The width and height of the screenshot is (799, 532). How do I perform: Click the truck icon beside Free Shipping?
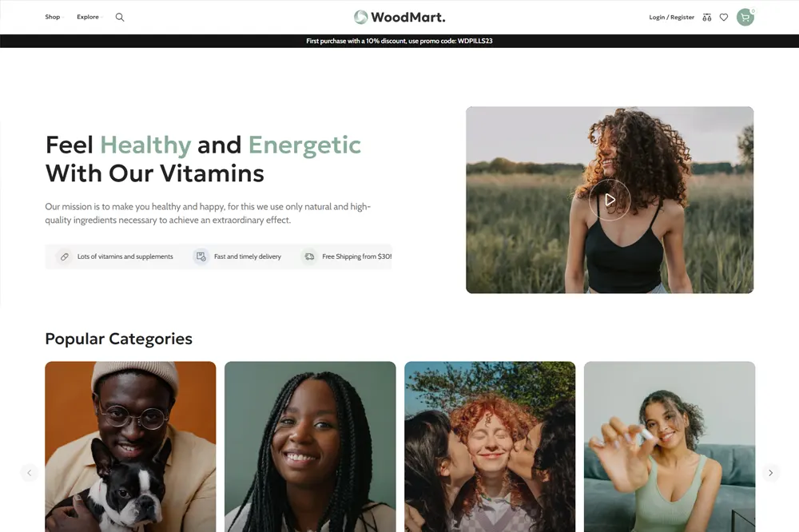click(309, 257)
